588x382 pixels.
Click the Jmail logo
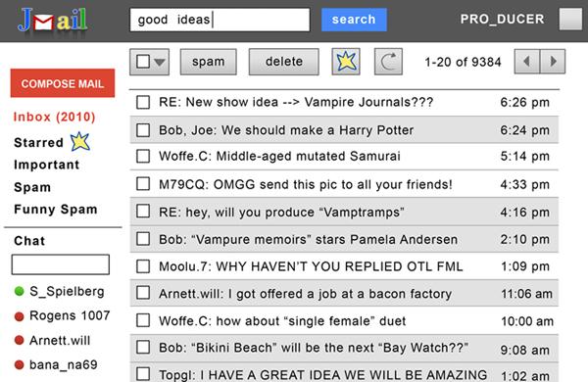(x=53, y=20)
